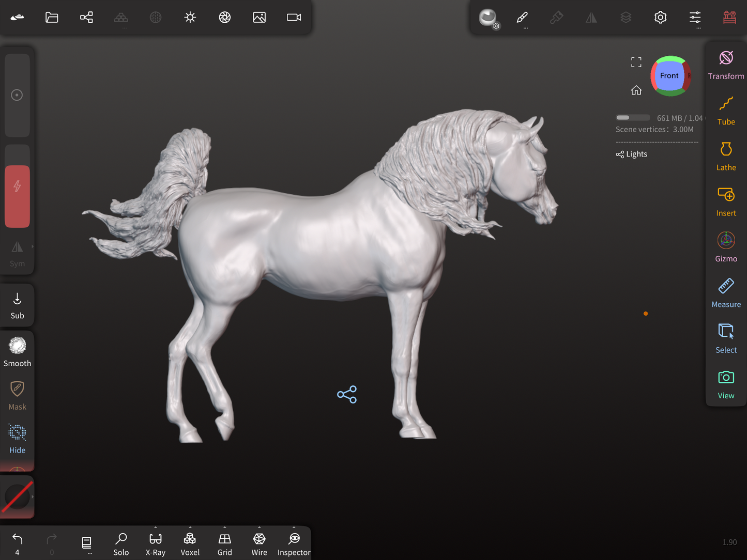The image size is (747, 560).
Task: Toggle Solo mode
Action: pyautogui.click(x=121, y=545)
